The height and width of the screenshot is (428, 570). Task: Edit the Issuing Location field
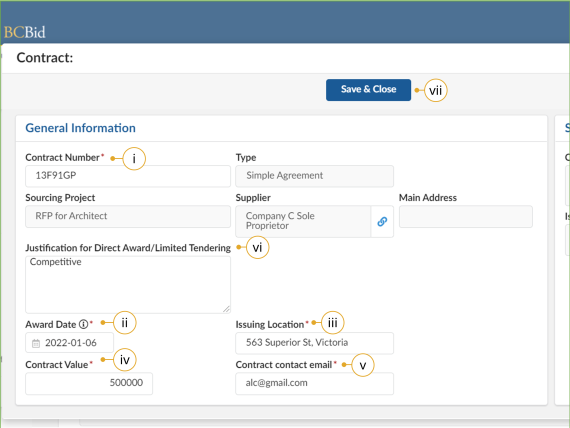[x=314, y=343]
